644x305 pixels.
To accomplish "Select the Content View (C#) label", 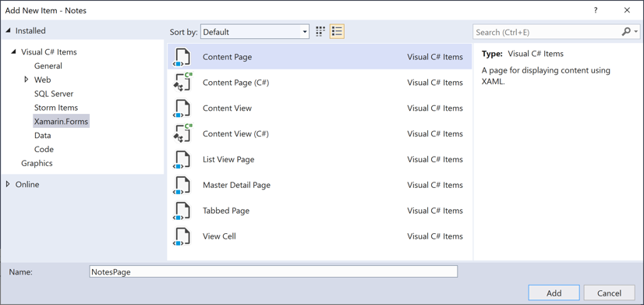I will click(x=235, y=133).
